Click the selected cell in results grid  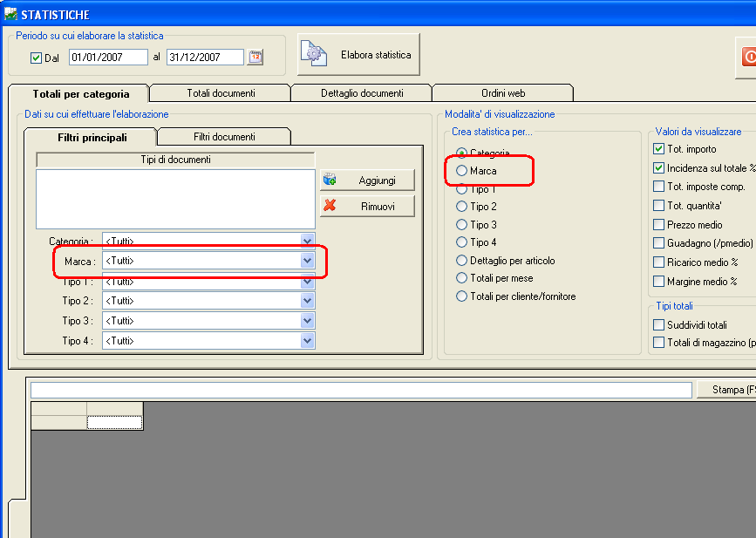click(x=115, y=423)
